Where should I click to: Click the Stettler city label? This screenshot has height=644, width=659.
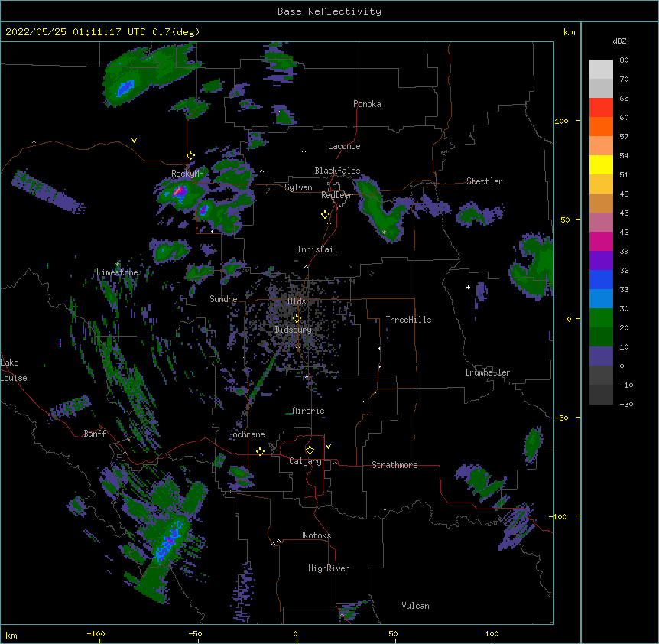(485, 181)
